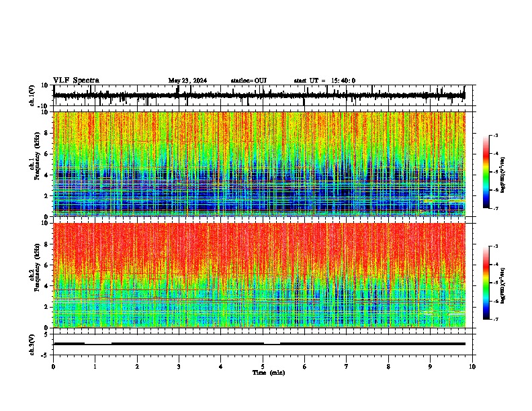Click the "VLF Spectra" title text
The width and height of the screenshot is (532, 411).
click(x=76, y=81)
